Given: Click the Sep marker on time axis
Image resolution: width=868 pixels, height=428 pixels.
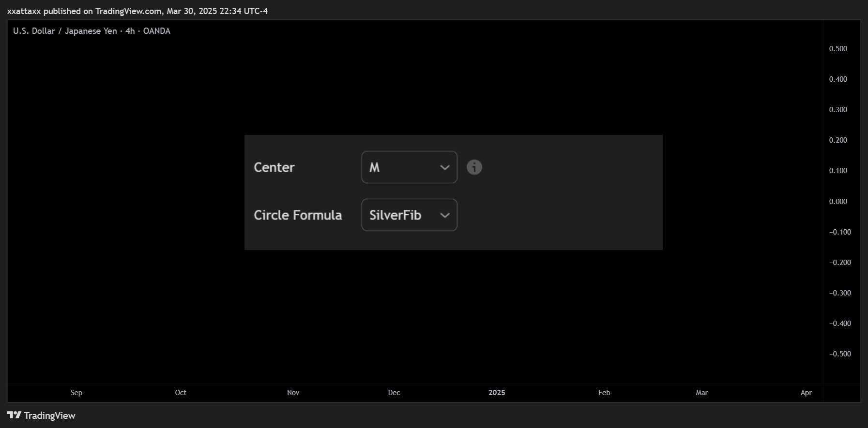Looking at the screenshot, I should click(x=76, y=393).
